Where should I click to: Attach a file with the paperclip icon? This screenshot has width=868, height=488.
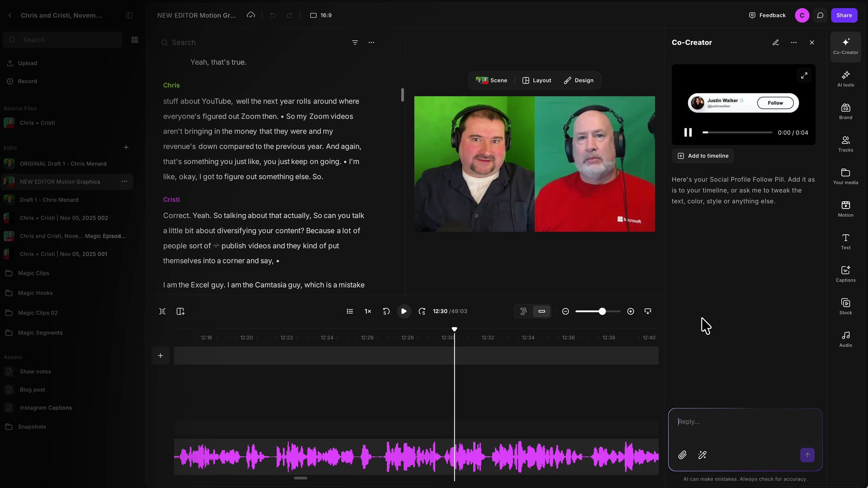(x=682, y=455)
